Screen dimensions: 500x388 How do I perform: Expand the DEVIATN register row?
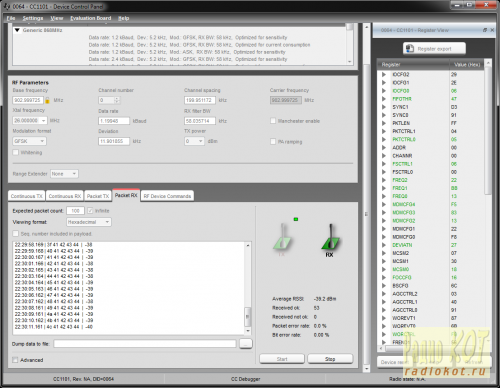384,245
